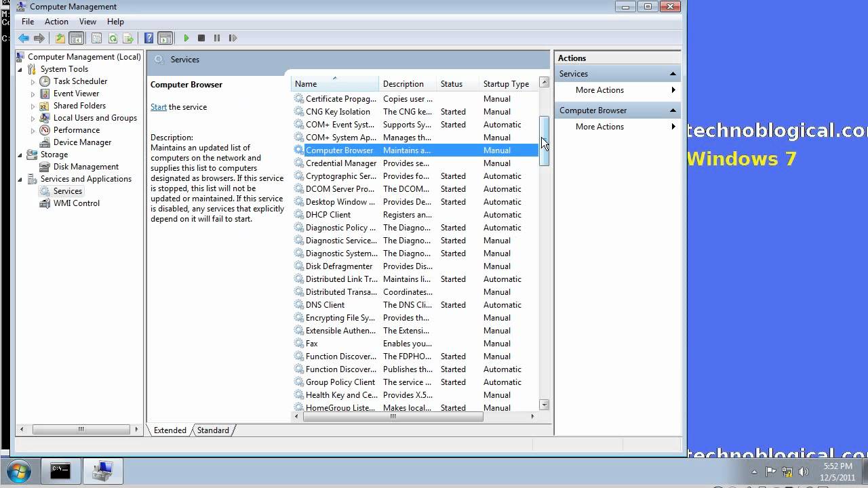Image resolution: width=868 pixels, height=488 pixels.
Task: Open the View menu
Action: (87, 22)
